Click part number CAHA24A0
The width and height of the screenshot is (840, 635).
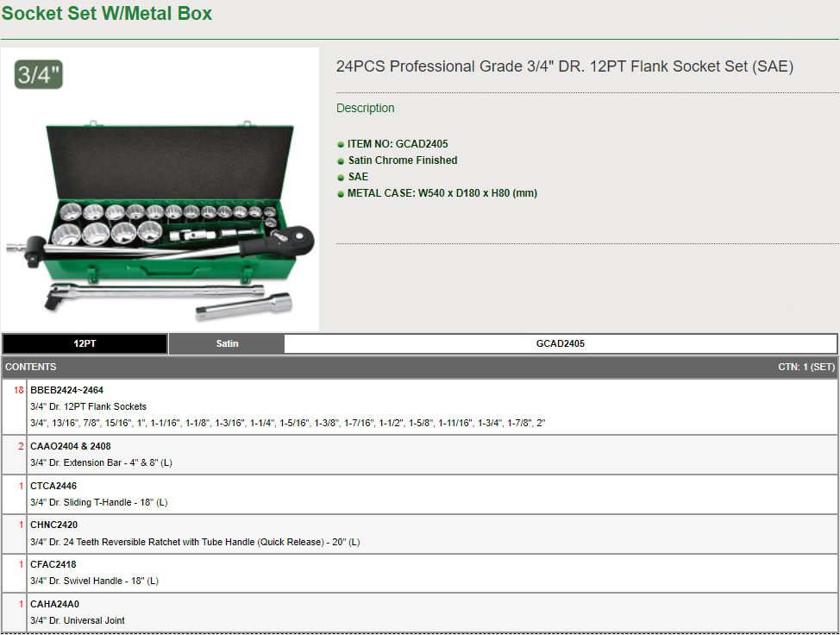point(54,605)
